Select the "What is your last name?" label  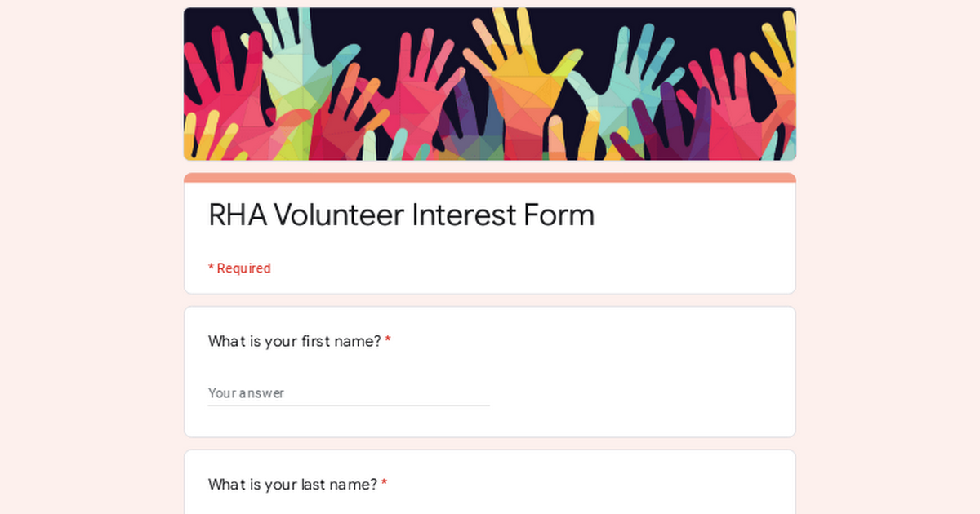click(x=292, y=485)
